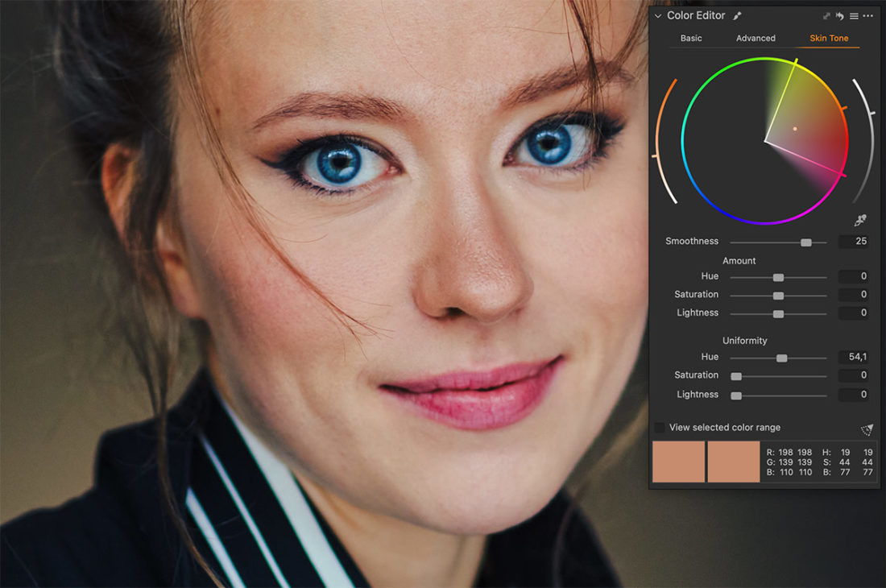The width and height of the screenshot is (886, 588).
Task: Open the three-dots panel options menu
Action: (867, 16)
